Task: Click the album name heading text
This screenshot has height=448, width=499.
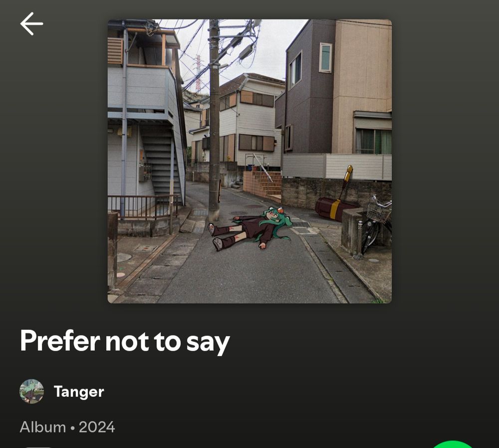Action: coord(125,341)
